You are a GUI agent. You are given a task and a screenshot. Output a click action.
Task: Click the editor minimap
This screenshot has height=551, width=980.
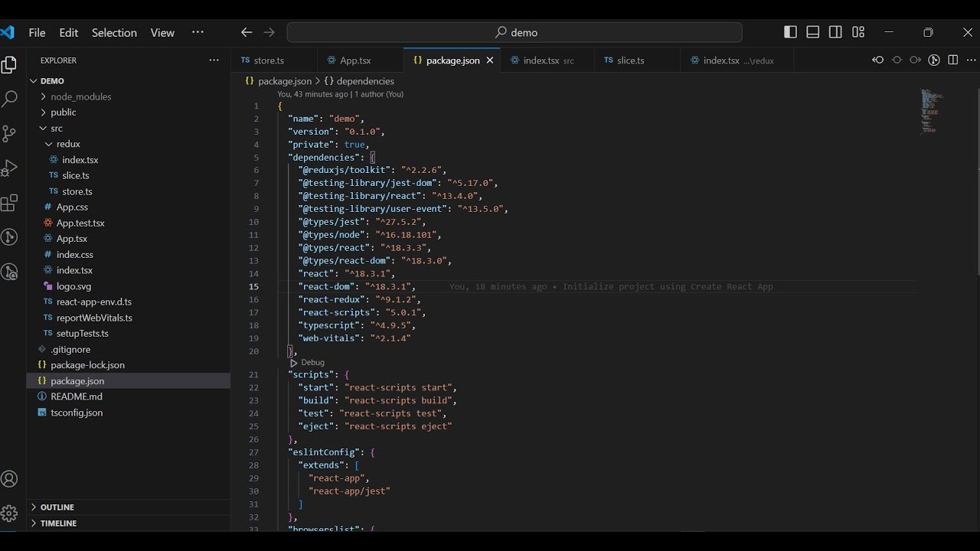pos(930,112)
